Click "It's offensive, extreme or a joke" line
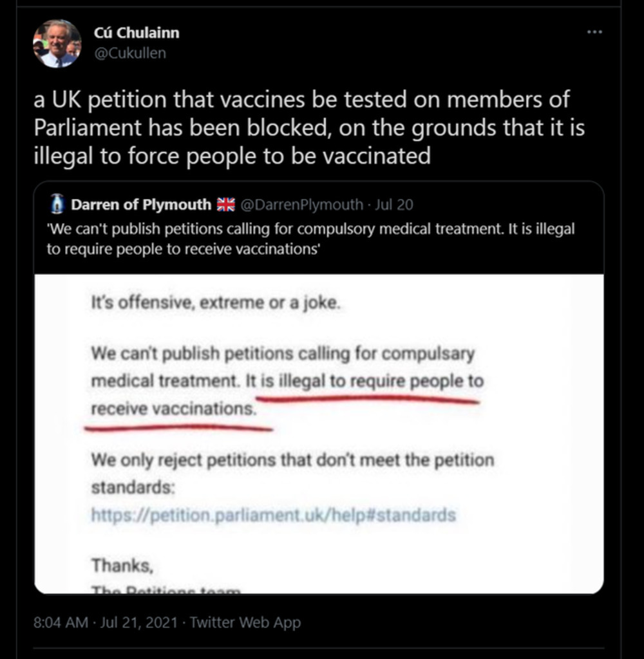This screenshot has width=644, height=659. point(215,303)
